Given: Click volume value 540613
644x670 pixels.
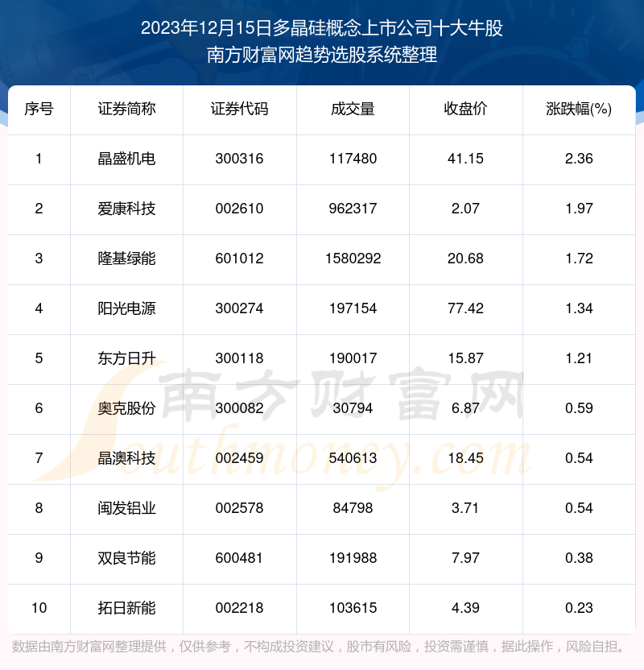Looking at the screenshot, I should 353,458.
